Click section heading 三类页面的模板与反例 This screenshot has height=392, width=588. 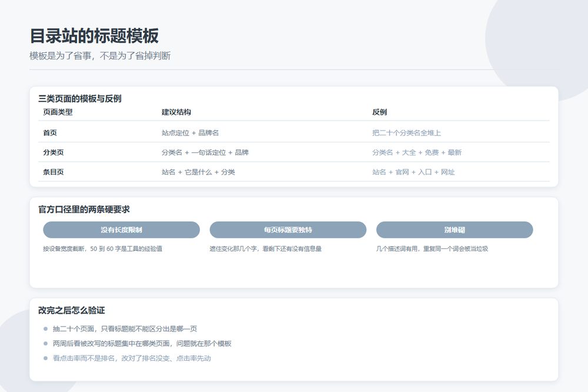pos(80,99)
